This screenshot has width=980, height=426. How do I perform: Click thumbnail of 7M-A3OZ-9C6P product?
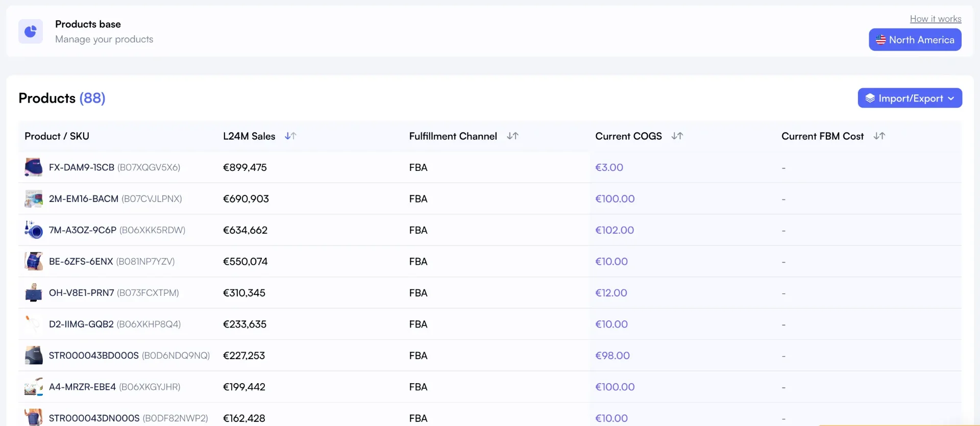coord(34,230)
